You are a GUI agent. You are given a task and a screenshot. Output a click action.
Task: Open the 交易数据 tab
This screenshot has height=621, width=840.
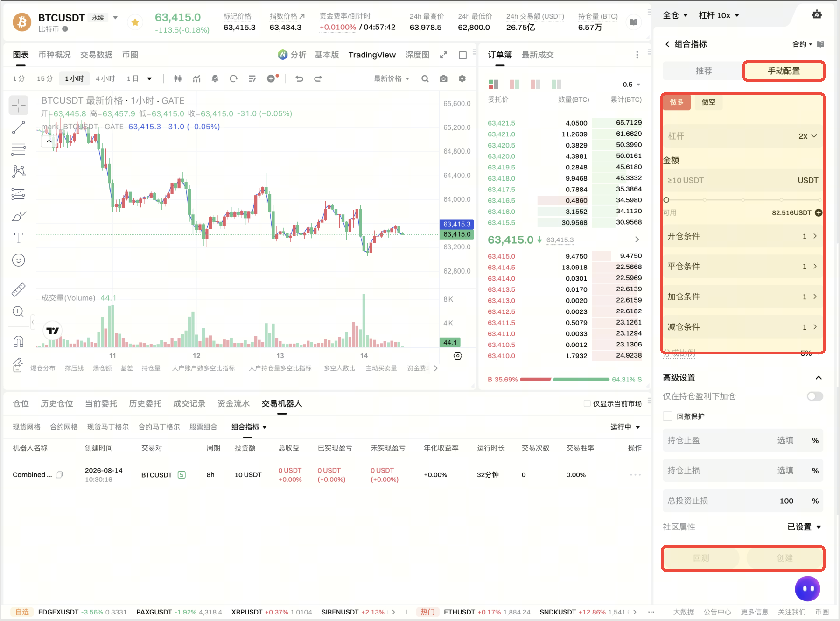96,55
